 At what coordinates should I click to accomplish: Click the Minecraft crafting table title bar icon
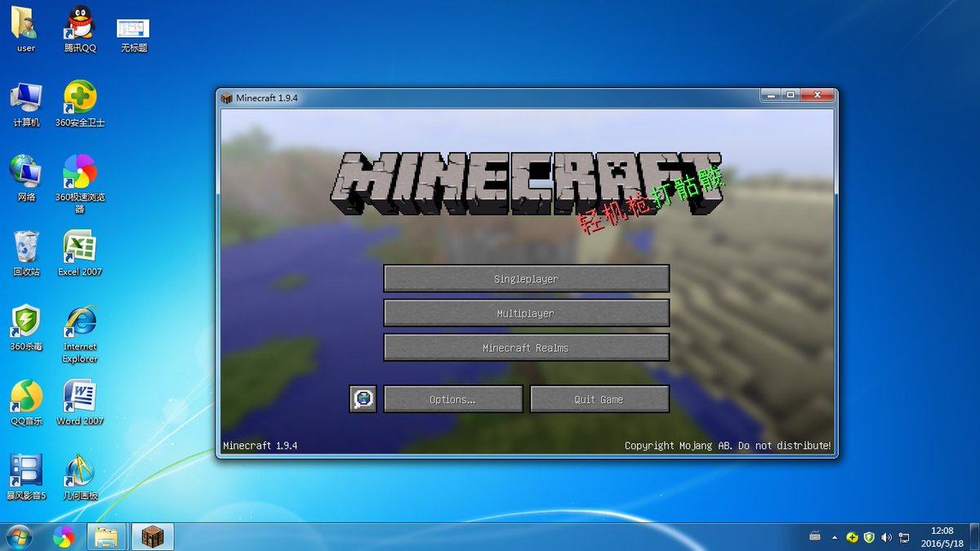pos(226,98)
